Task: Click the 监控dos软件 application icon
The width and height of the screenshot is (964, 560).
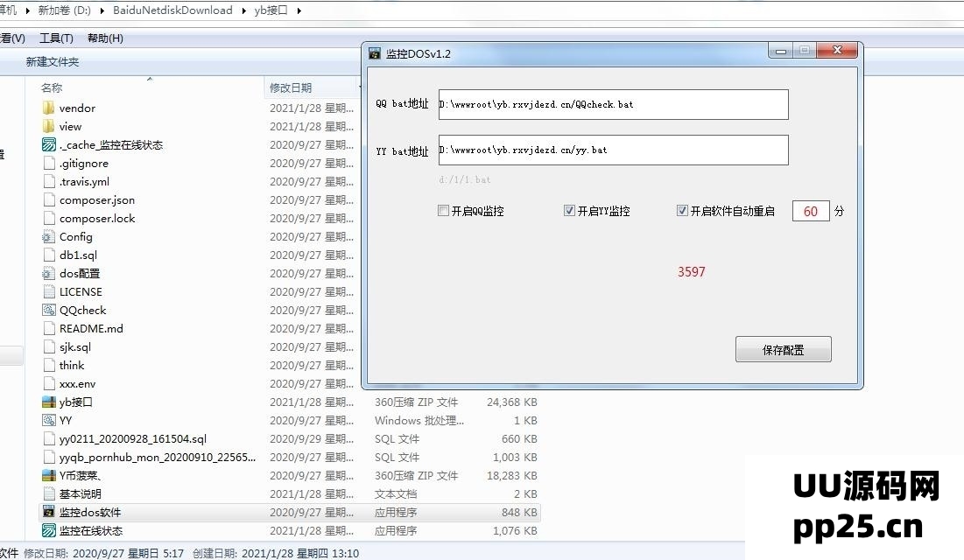Action: (x=48, y=513)
